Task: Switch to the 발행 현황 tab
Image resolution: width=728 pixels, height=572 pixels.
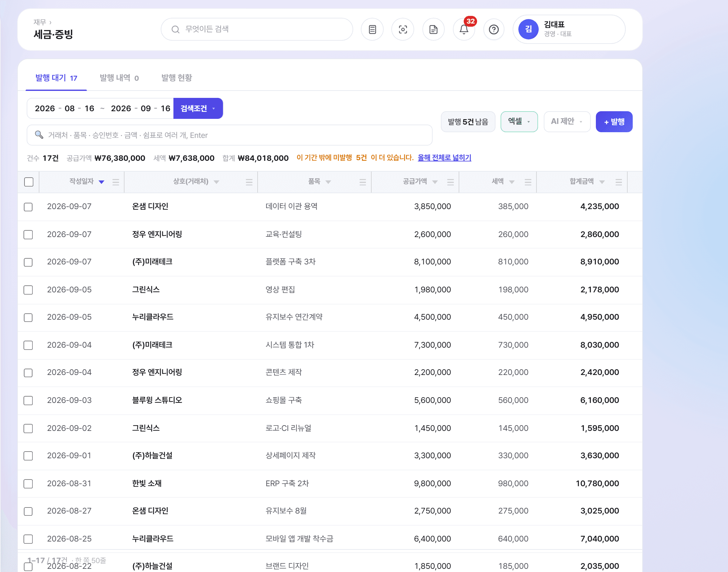Action: coord(177,78)
